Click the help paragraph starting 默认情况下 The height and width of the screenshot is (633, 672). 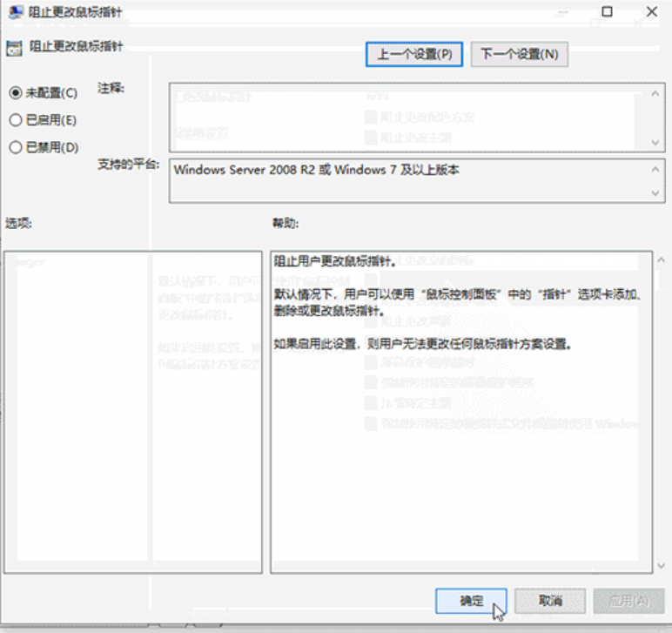457,303
